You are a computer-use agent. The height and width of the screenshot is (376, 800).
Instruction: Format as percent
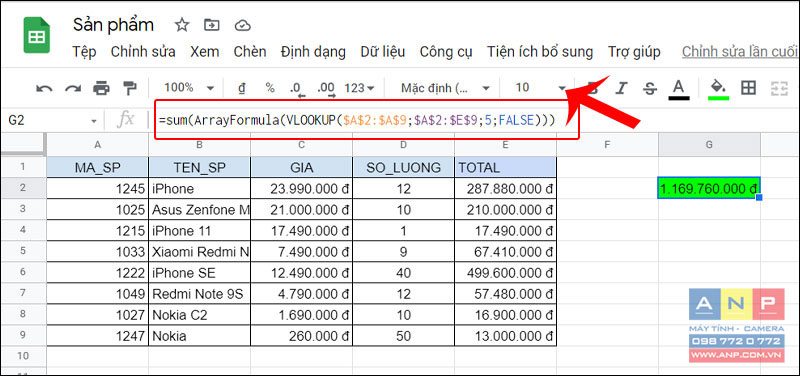coord(270,88)
